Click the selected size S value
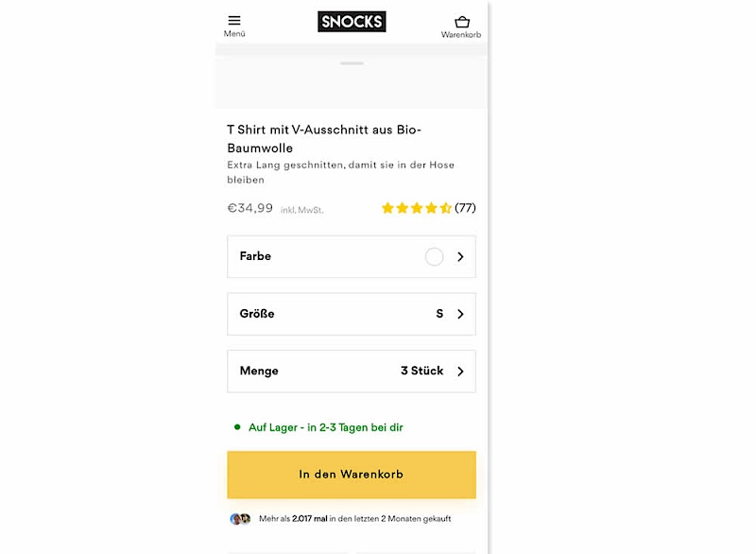The image size is (756, 554). 439,314
